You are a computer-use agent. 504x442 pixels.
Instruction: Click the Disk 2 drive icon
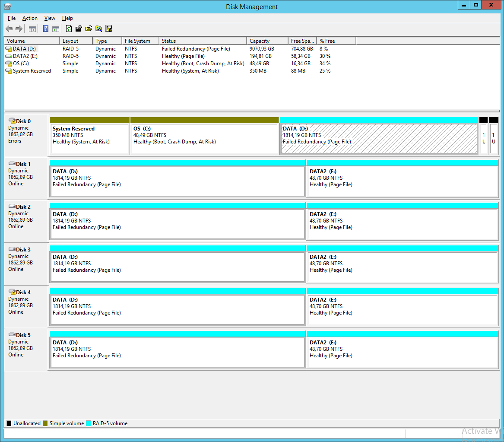[x=12, y=207]
